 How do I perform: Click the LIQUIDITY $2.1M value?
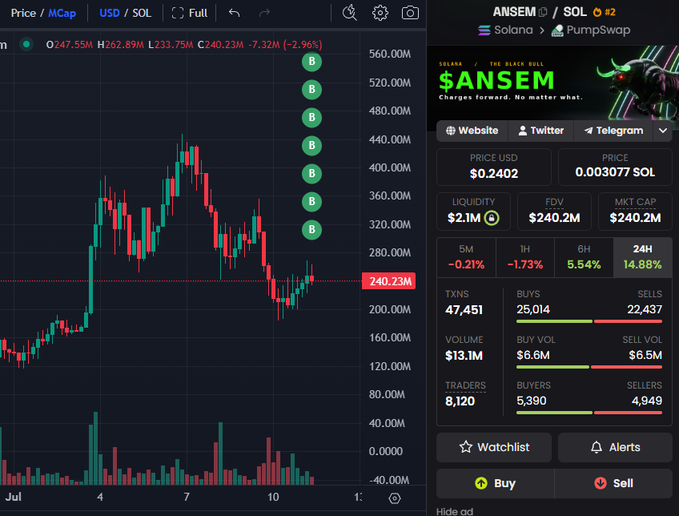(x=464, y=218)
